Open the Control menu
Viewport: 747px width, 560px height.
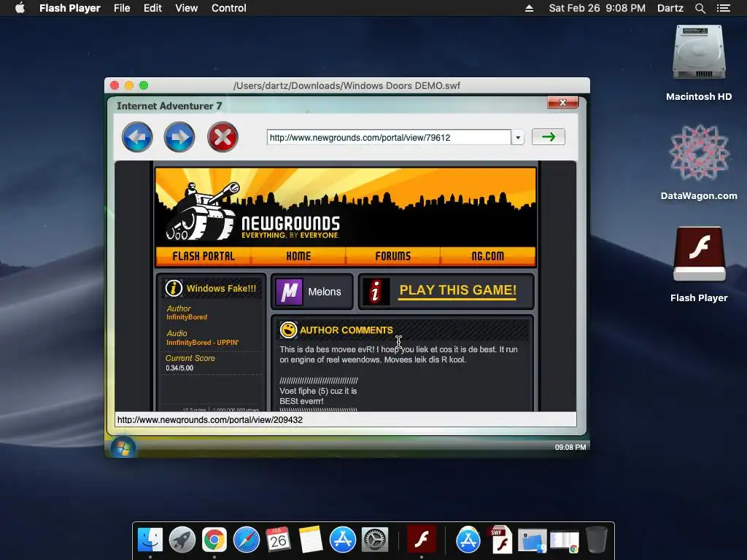point(228,8)
